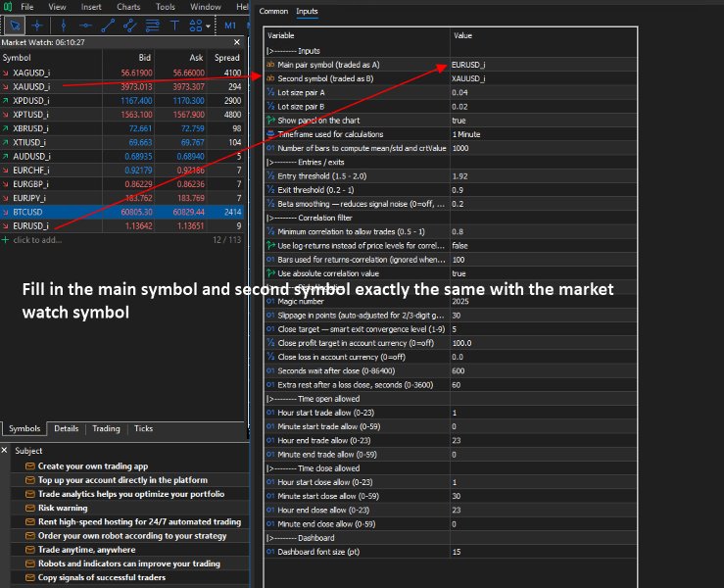Select the EURUSD_i symbol row
This screenshot has width=724, height=588.
click(x=121, y=225)
